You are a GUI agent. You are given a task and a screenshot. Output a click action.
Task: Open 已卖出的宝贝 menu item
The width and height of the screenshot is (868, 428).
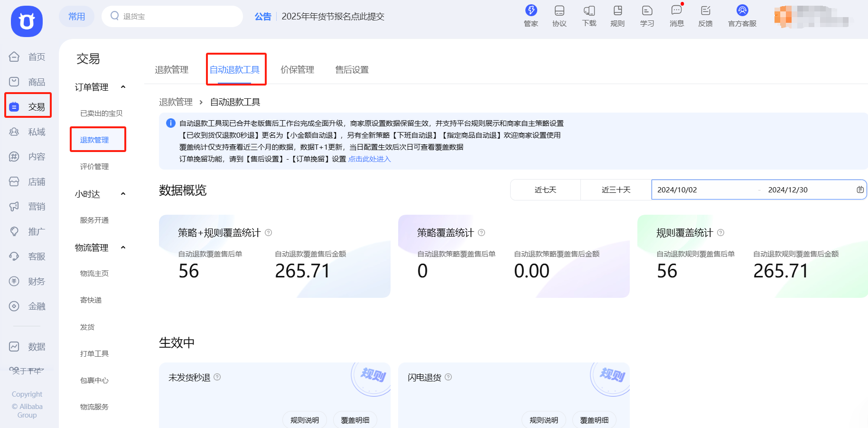[101, 113]
